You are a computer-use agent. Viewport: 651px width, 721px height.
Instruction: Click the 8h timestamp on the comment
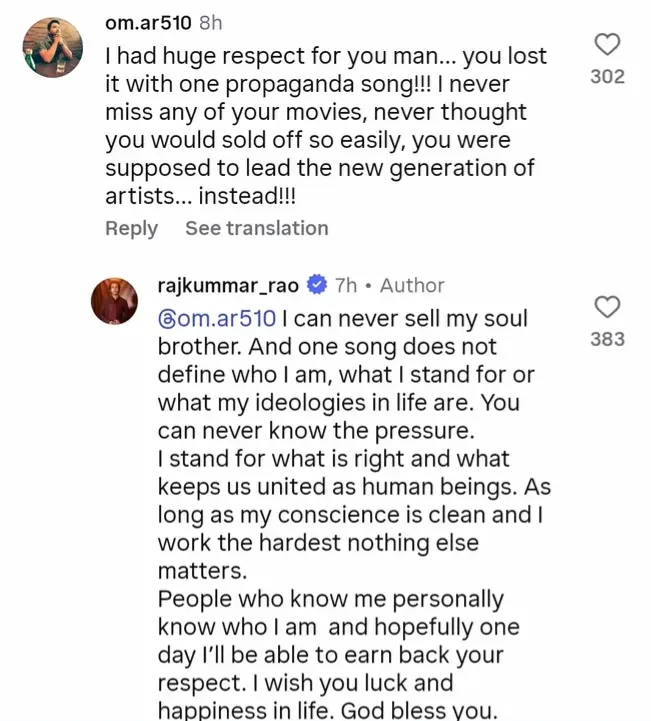(x=211, y=23)
